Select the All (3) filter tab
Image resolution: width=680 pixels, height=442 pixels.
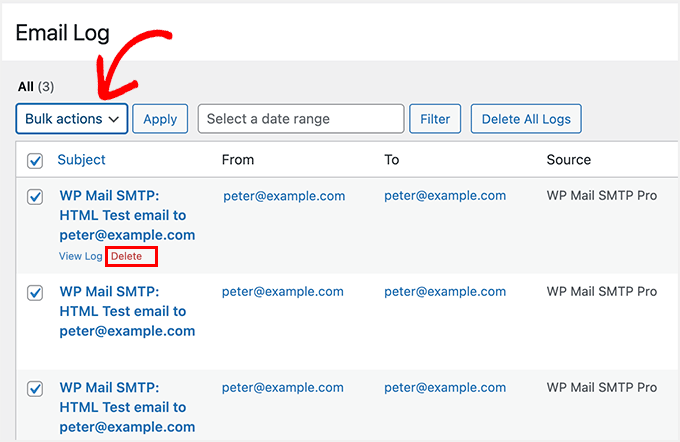pyautogui.click(x=36, y=87)
